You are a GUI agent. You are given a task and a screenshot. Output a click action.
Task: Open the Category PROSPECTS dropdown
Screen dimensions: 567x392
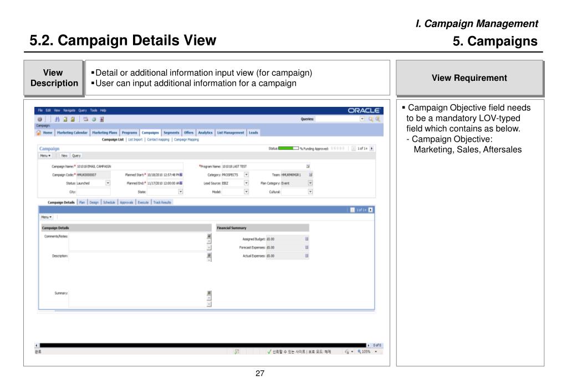(x=246, y=174)
